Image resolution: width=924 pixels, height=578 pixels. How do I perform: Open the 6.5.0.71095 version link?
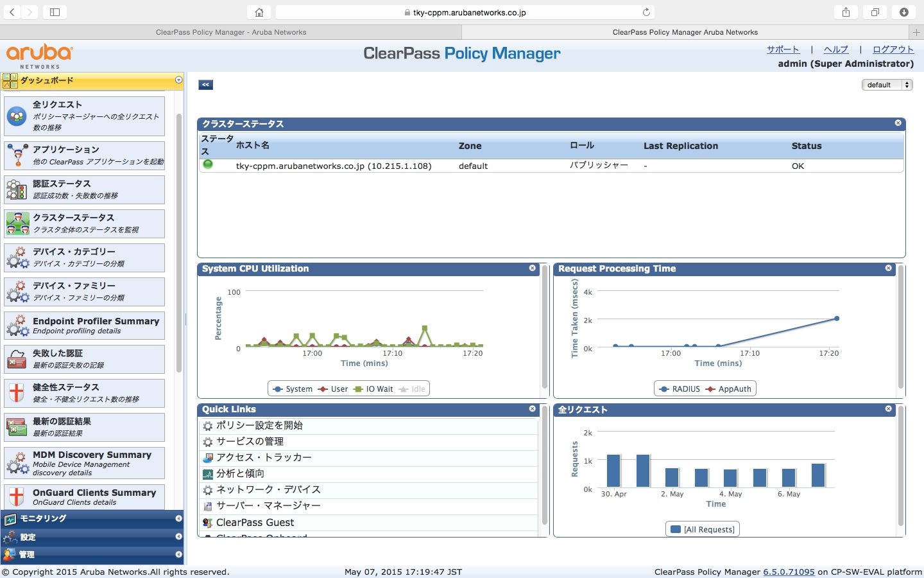point(789,572)
